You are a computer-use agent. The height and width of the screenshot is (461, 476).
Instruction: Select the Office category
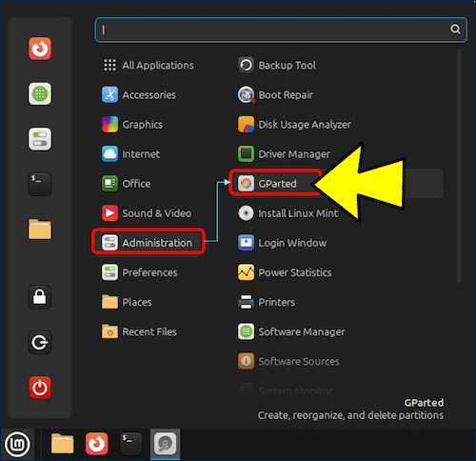(x=127, y=184)
